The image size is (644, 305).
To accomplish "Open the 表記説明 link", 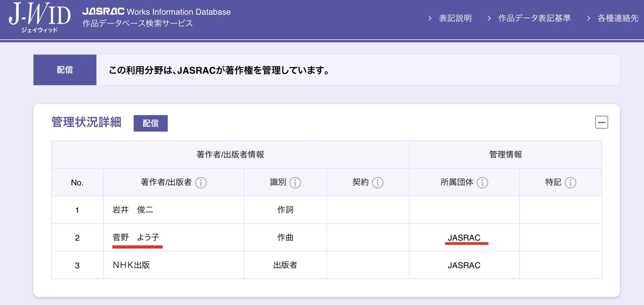I will point(455,18).
